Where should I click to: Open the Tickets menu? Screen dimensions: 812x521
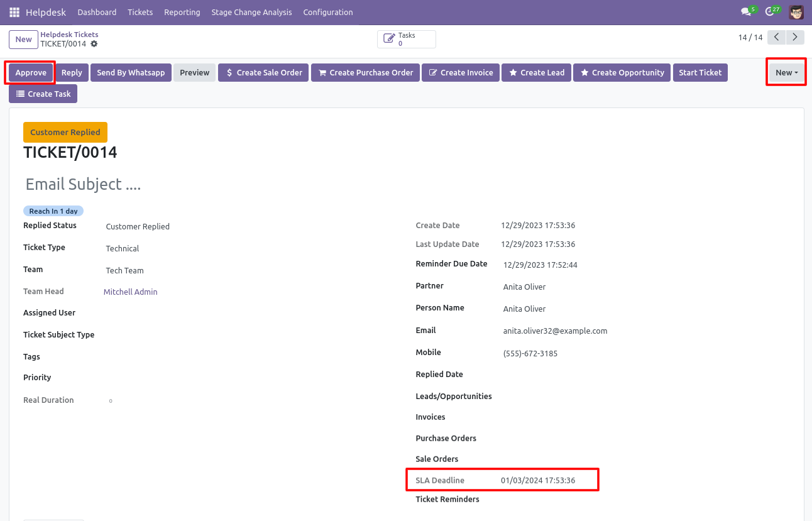click(140, 13)
